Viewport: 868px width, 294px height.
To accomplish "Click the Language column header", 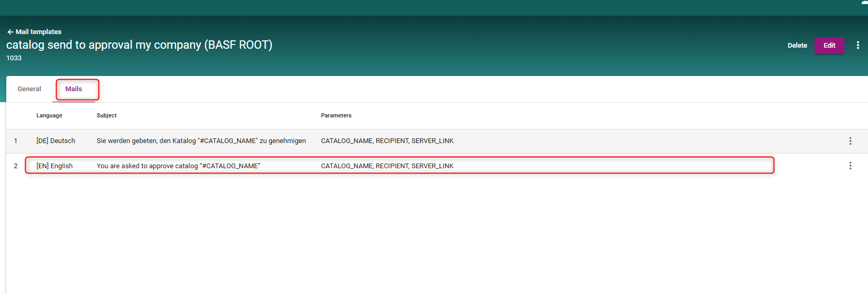I will pos(49,116).
